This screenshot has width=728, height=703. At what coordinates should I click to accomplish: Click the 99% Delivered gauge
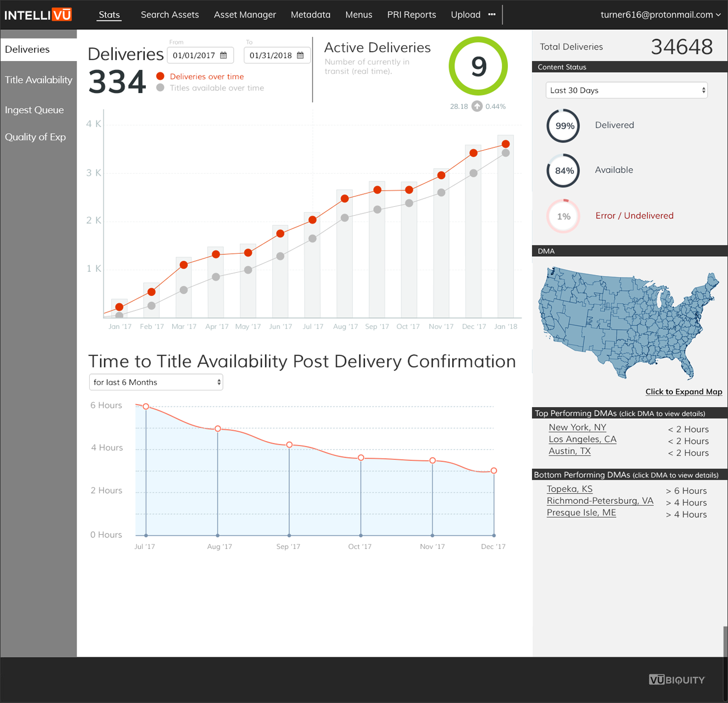(x=563, y=126)
